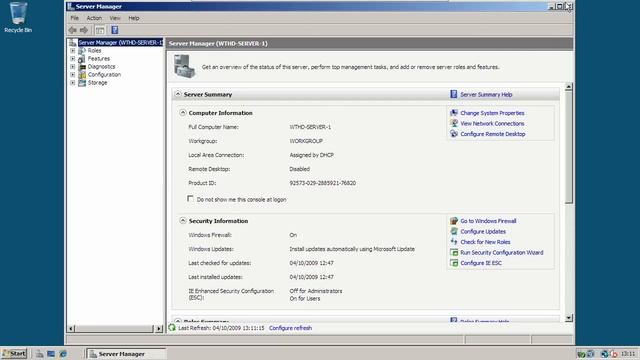This screenshot has height=360, width=640.
Task: Open the Server Summary Help link
Action: 486,95
